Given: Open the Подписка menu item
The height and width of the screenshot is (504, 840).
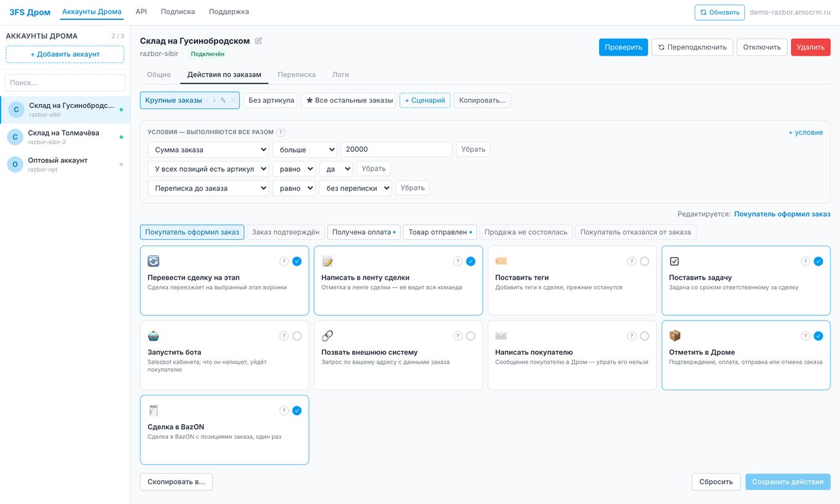Looking at the screenshot, I should 178,12.
